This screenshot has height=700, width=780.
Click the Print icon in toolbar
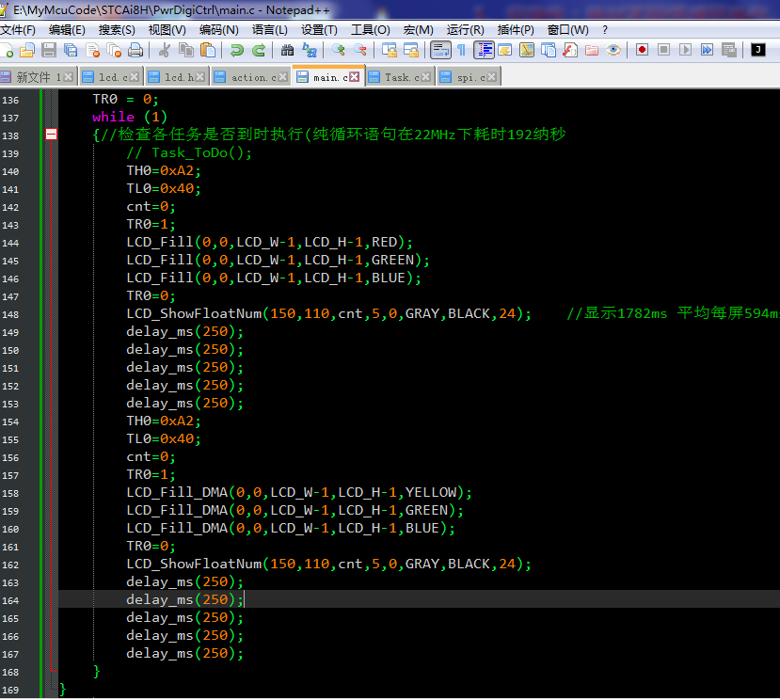pos(135,50)
